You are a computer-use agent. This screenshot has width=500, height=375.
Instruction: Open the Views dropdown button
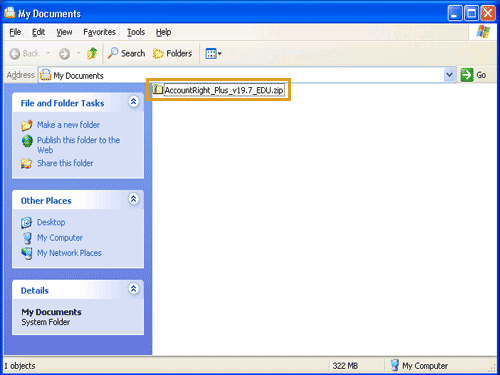pyautogui.click(x=213, y=53)
